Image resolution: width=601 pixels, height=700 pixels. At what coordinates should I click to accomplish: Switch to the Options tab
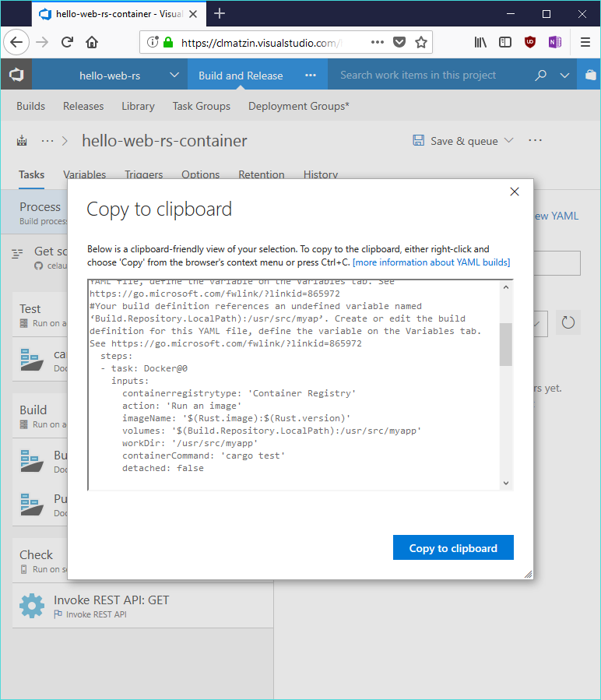[201, 174]
